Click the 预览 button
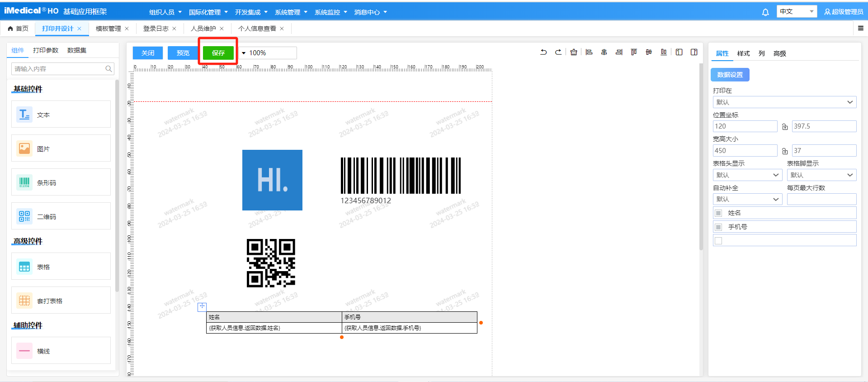 pos(183,53)
